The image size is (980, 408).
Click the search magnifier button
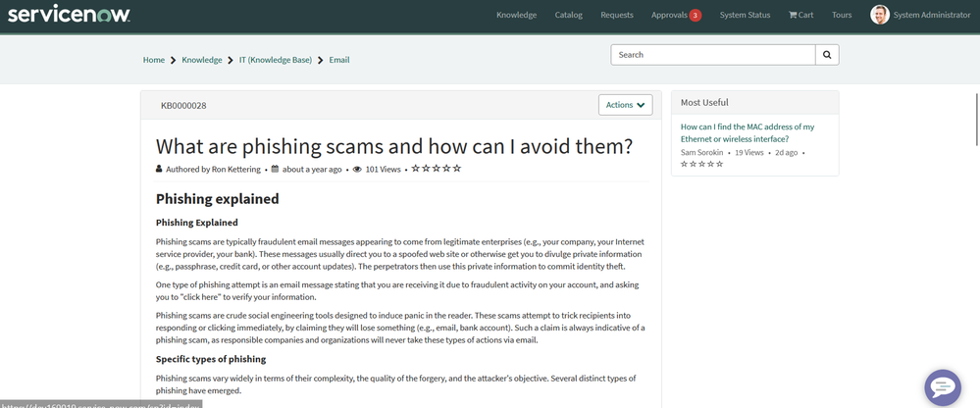point(827,55)
